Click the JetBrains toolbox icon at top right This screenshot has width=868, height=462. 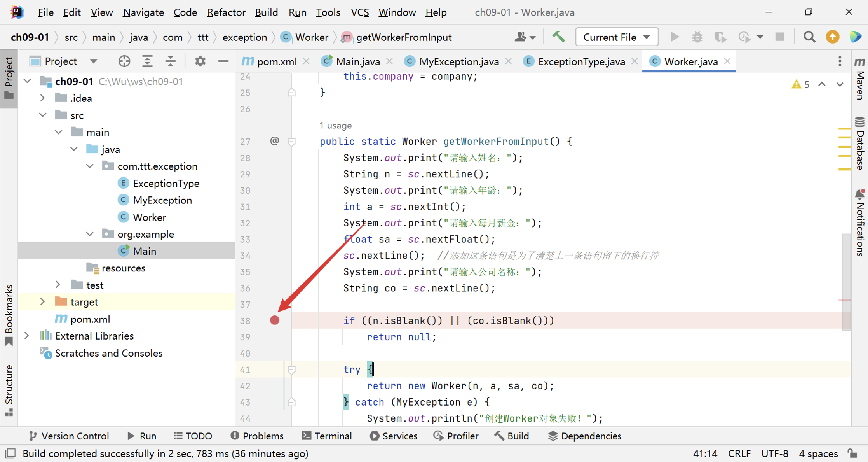(856, 37)
